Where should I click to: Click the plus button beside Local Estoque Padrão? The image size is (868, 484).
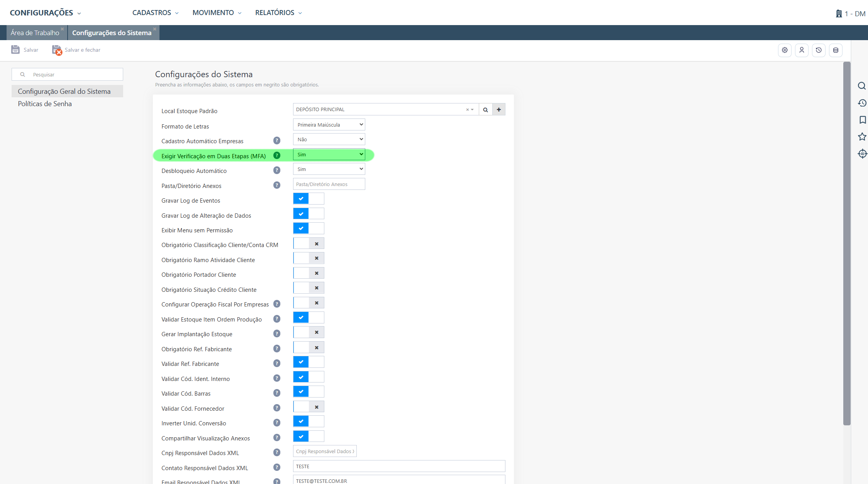(x=499, y=110)
